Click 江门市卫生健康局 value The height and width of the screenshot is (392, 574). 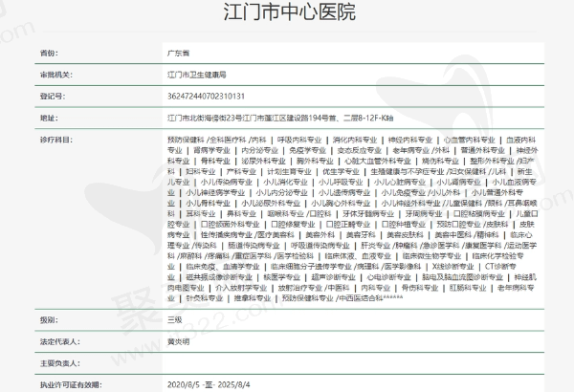coord(196,75)
